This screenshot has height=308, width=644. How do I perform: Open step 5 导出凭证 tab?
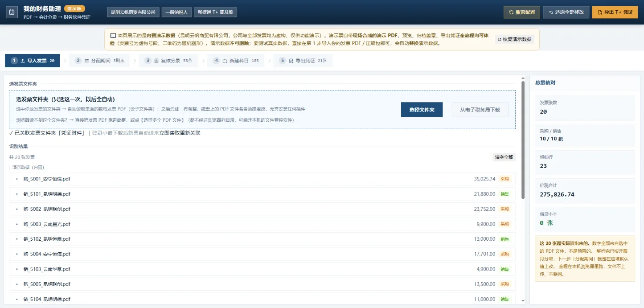click(x=303, y=61)
